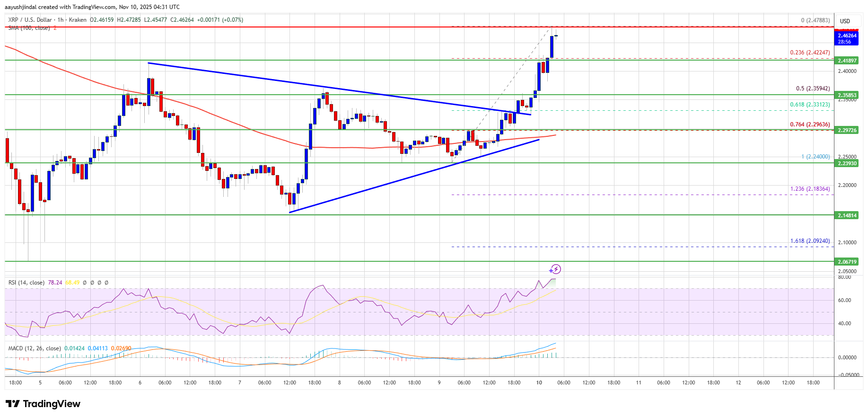Click the 0.5 (2.35942) Fibonacci level label

(x=813, y=89)
